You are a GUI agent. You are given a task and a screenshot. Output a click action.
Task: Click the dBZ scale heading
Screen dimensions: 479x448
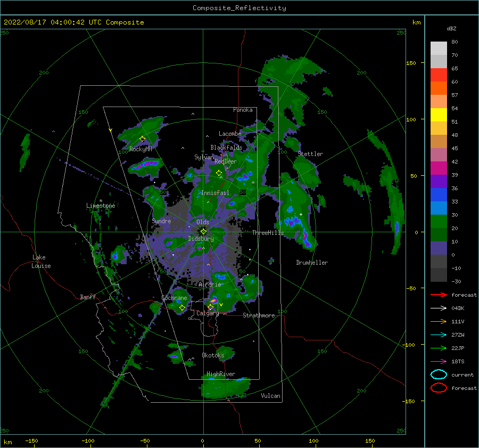pos(451,28)
